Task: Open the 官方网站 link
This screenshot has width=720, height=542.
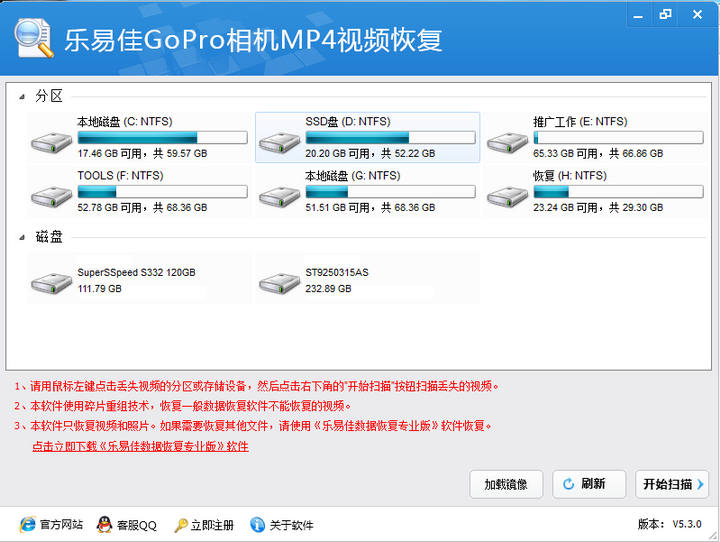Action: click(61, 525)
